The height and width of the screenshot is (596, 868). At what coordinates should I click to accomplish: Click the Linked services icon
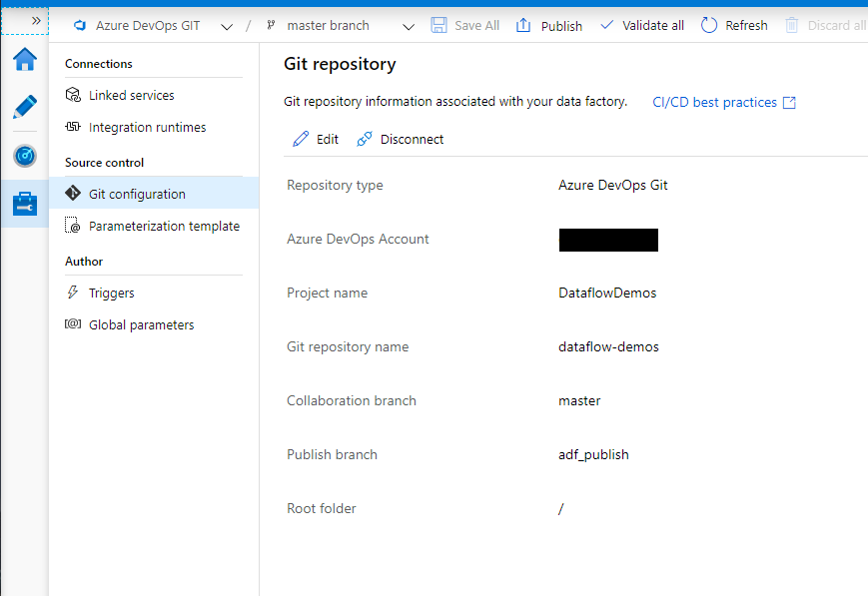click(73, 95)
